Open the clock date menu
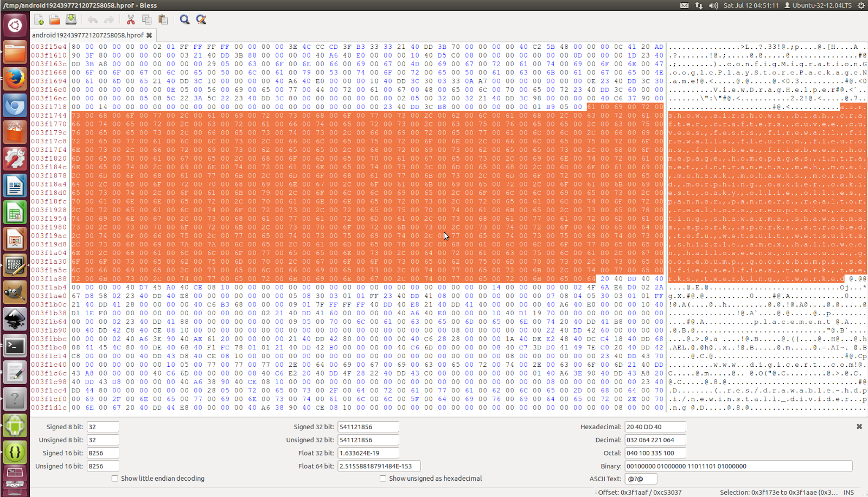 click(x=751, y=5)
